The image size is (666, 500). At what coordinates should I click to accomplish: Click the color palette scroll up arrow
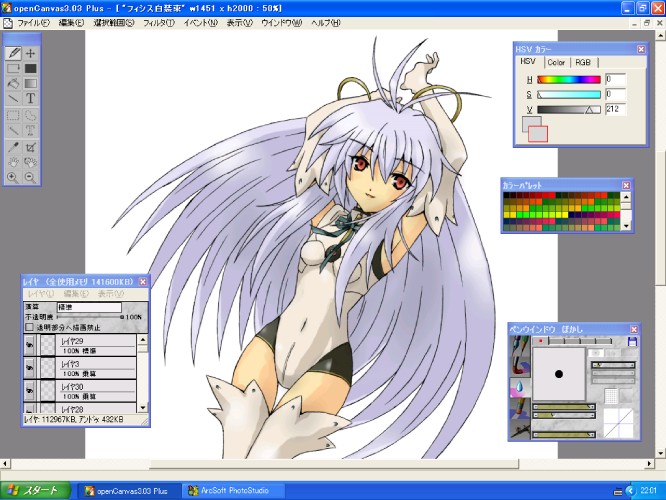tap(626, 197)
